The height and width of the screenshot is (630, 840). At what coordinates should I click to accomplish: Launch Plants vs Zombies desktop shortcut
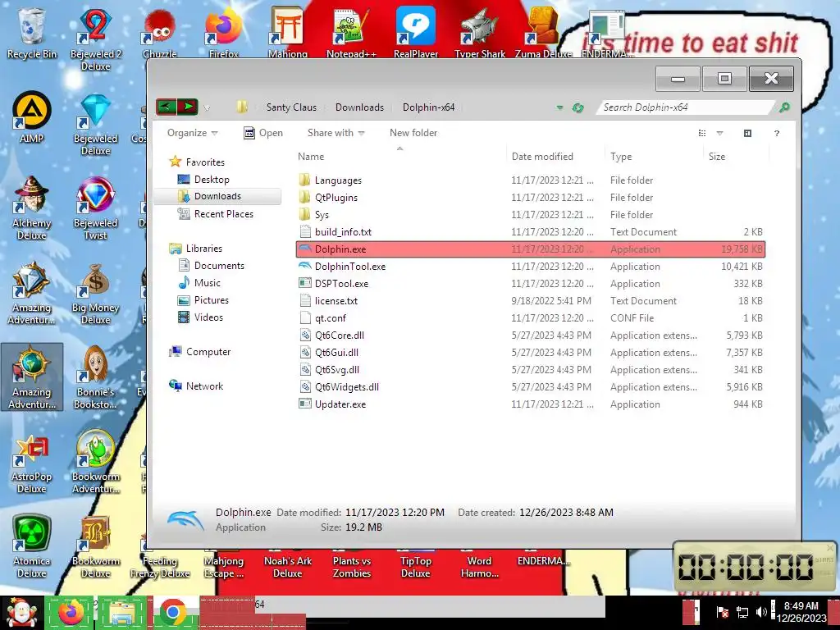click(351, 566)
